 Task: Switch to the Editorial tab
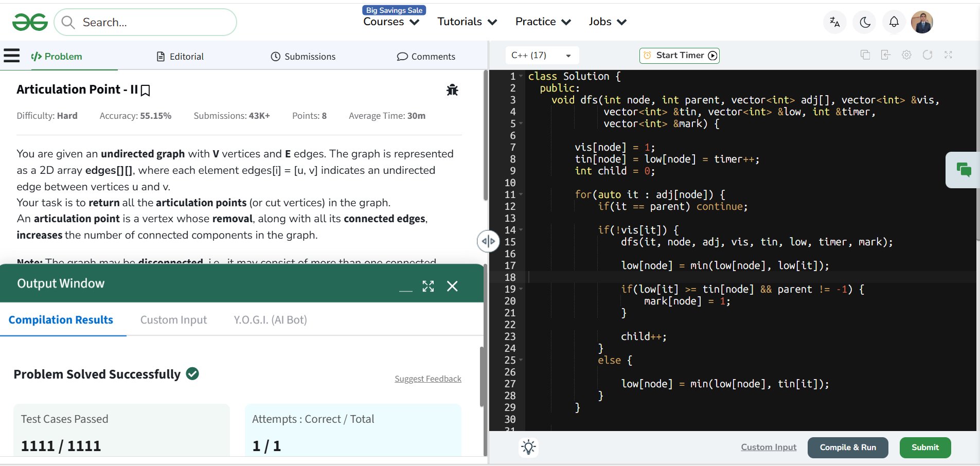point(180,57)
